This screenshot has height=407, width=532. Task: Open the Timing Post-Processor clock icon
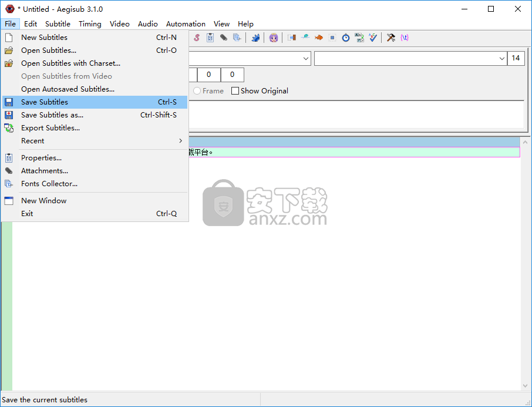[x=346, y=38]
